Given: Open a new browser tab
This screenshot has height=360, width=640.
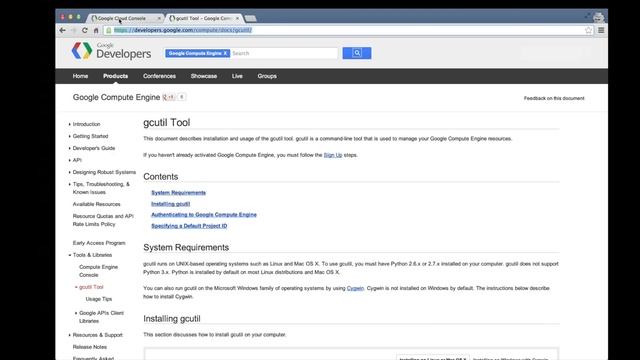Looking at the screenshot, I should 250,18.
